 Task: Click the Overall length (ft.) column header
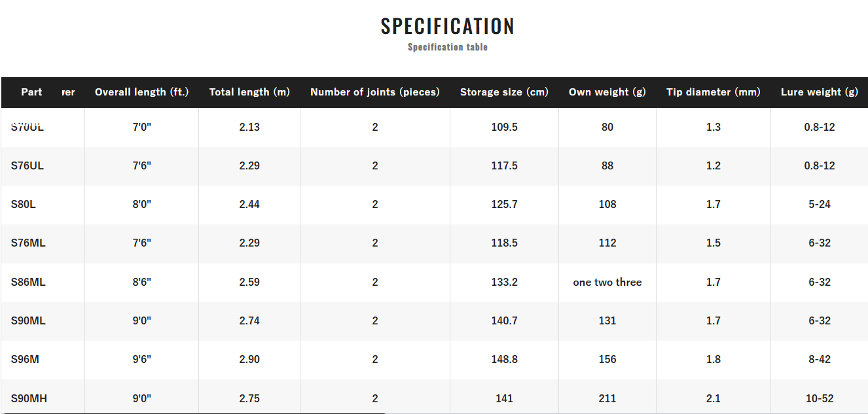pyautogui.click(x=141, y=92)
